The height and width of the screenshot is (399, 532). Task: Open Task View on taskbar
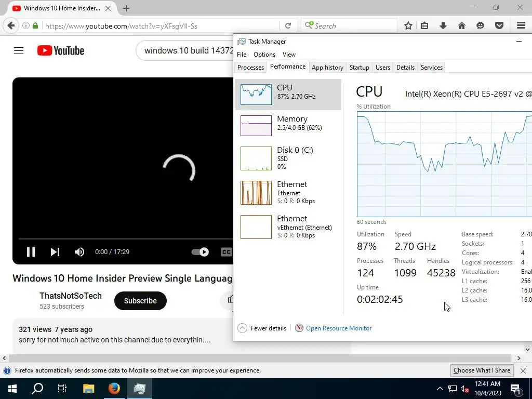pyautogui.click(x=62, y=389)
